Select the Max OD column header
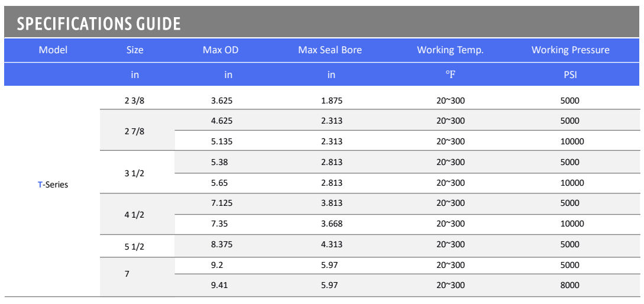 click(x=221, y=50)
